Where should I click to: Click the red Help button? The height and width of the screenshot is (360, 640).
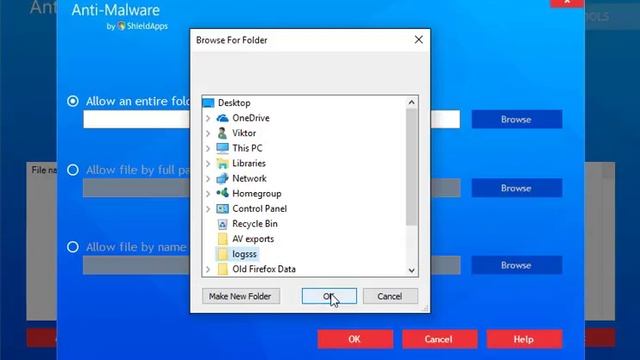click(524, 339)
